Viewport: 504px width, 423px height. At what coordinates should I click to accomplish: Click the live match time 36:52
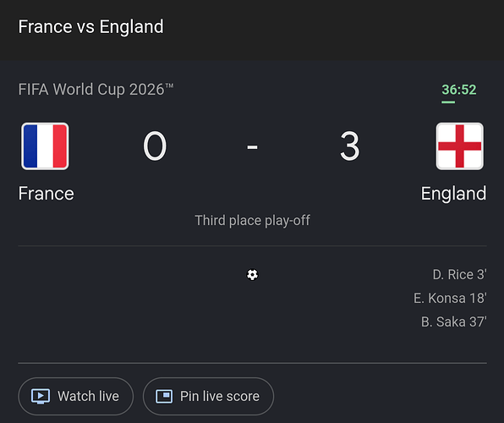click(x=459, y=90)
